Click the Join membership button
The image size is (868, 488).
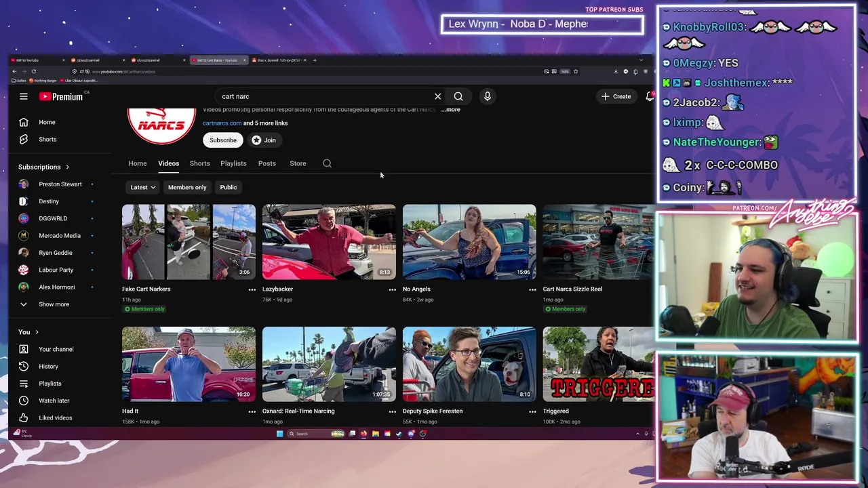pyautogui.click(x=264, y=140)
